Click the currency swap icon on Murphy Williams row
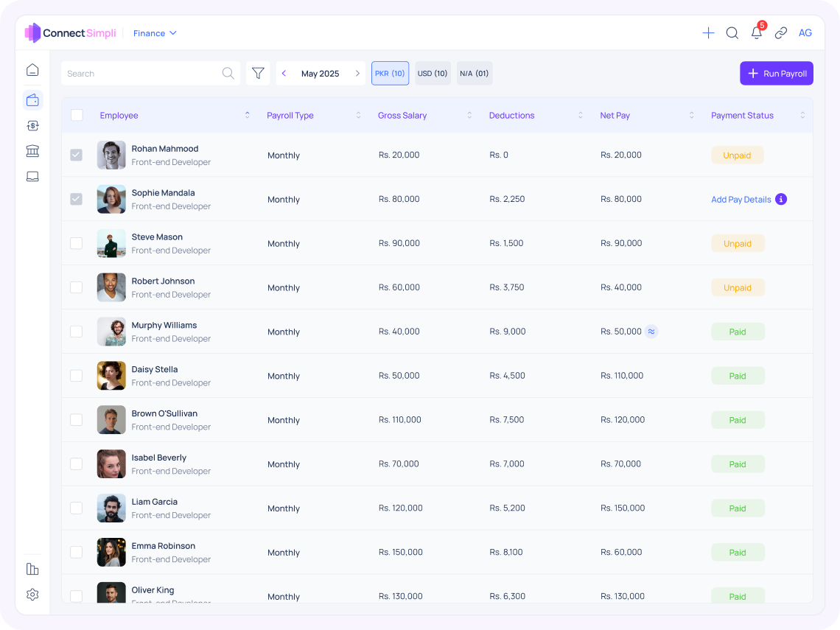The width and height of the screenshot is (840, 630). coord(651,332)
